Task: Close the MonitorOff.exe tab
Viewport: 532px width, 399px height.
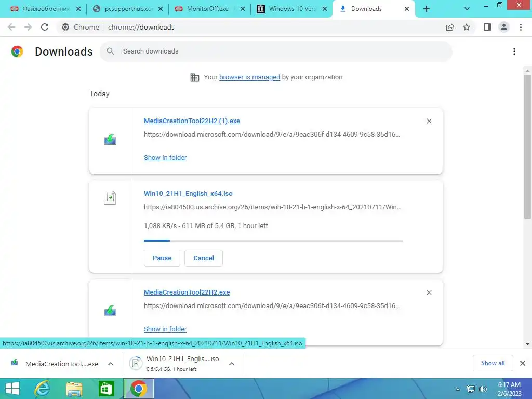Action: tap(243, 9)
